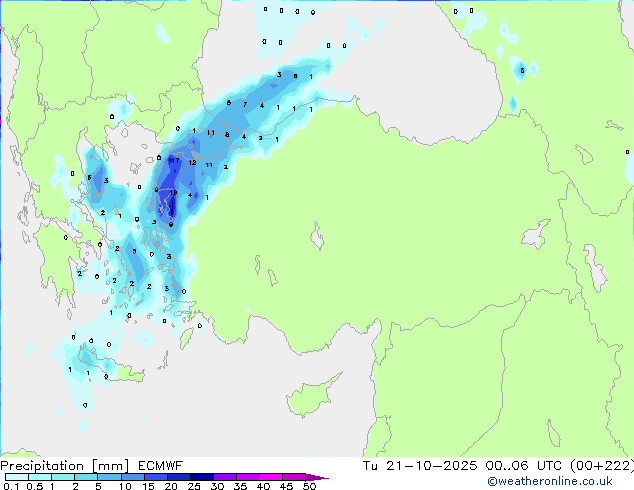634x490 pixels.
Task: Click the 45–50 mm legend color swatch
Action: [294, 477]
